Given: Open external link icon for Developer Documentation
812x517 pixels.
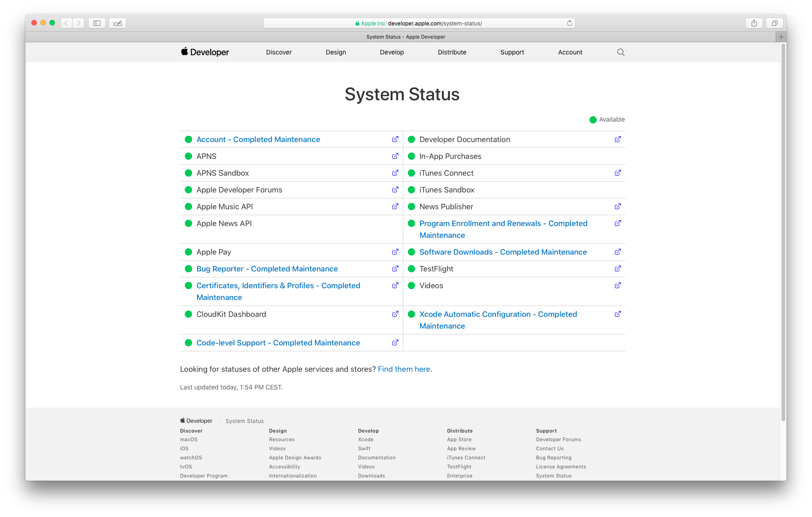Looking at the screenshot, I should coord(618,139).
